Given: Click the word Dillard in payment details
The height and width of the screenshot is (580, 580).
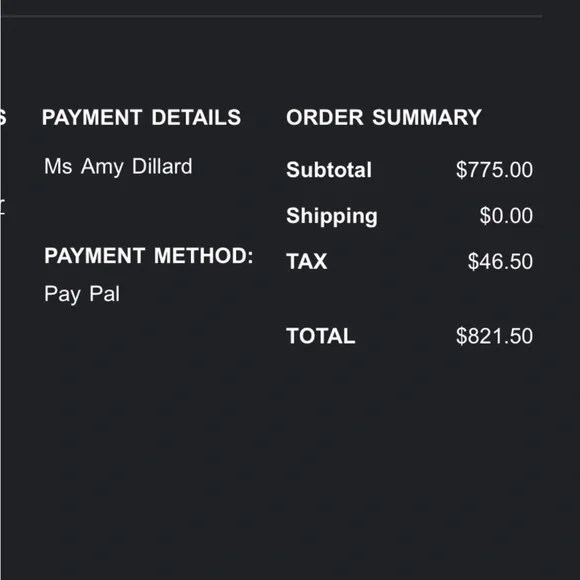Looking at the screenshot, I should click(x=162, y=166).
